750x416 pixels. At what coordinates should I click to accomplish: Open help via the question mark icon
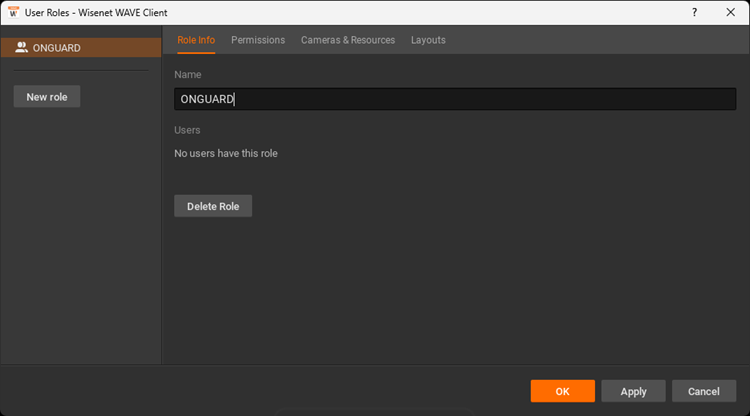coord(694,12)
